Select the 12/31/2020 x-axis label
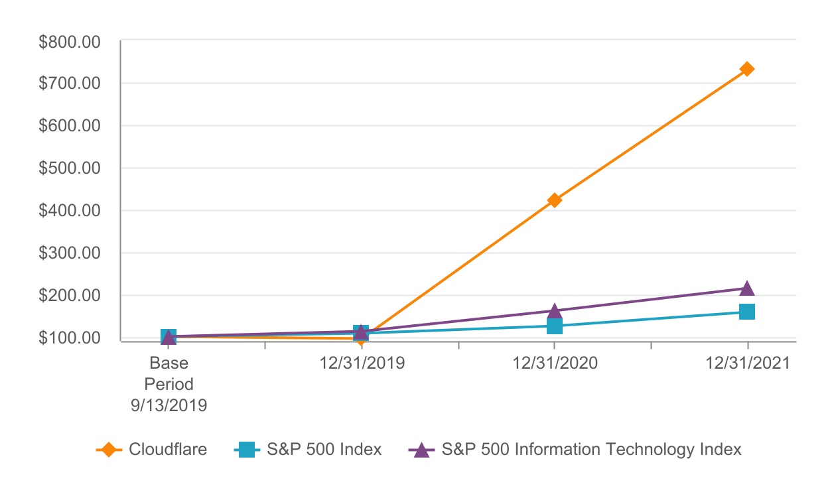The height and width of the screenshot is (504, 836). tap(555, 363)
